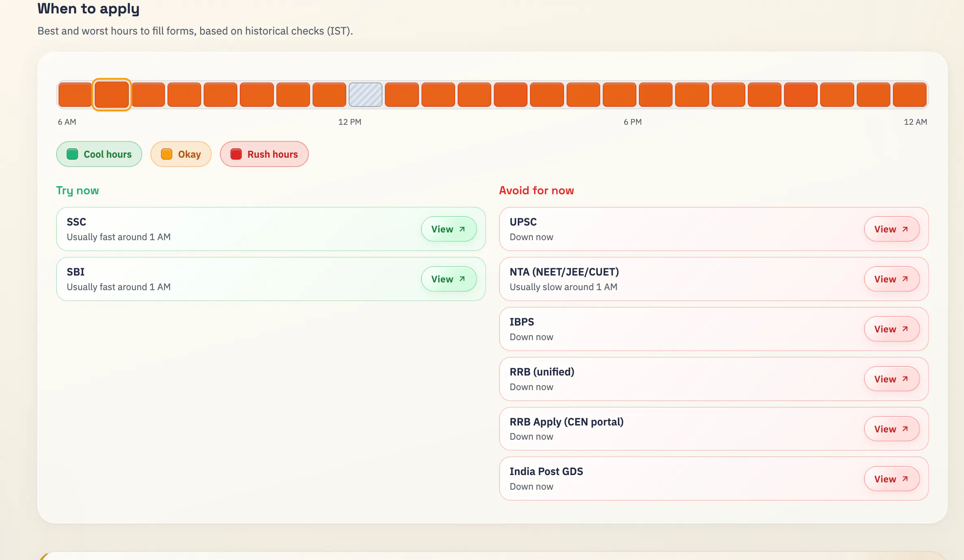Image resolution: width=964 pixels, height=560 pixels.
Task: Click the 'Best and worst hours' subtitle
Action: [x=195, y=31]
